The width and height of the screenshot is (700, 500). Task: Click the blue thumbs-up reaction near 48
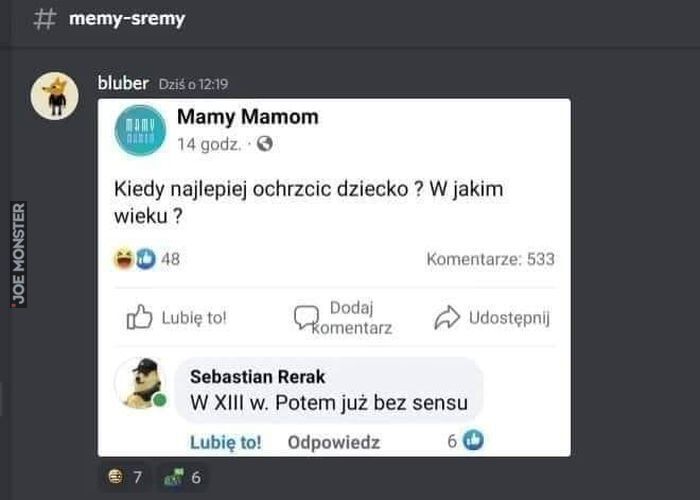pyautogui.click(x=146, y=259)
